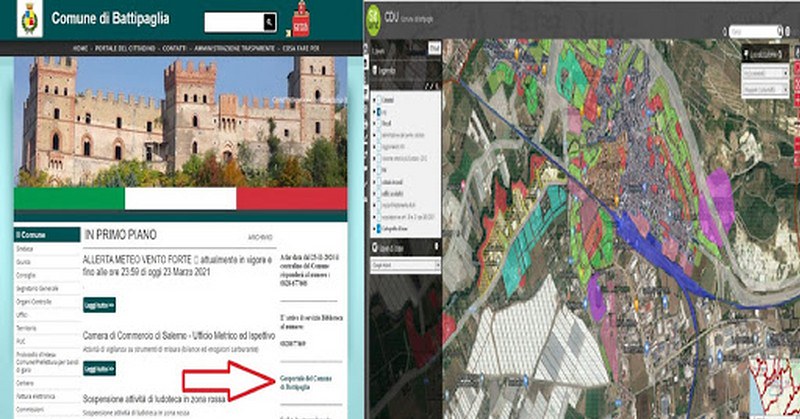Open the Geoportale del Comune di Battipaglia link
The image size is (800, 419).
click(x=305, y=382)
